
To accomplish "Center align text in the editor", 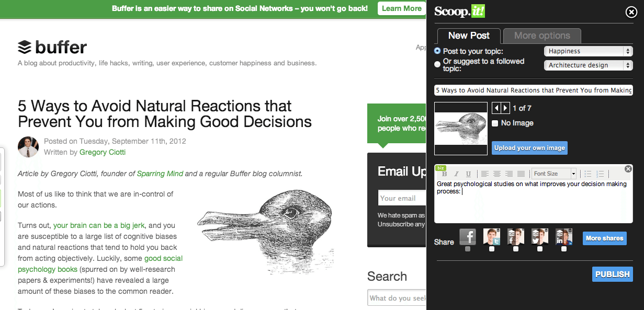I will point(496,174).
